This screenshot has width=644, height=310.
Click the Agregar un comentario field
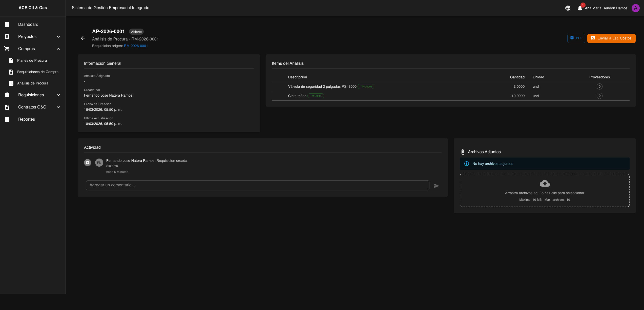(x=257, y=185)
